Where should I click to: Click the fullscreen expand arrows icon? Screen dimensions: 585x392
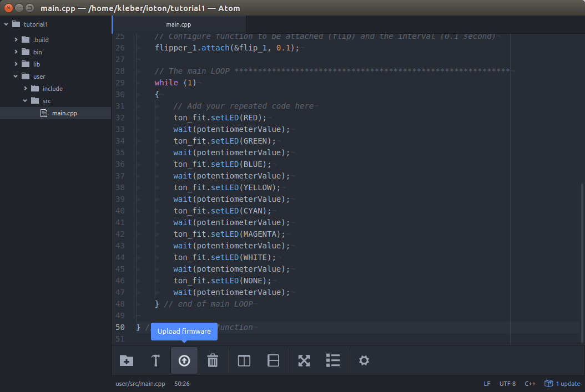click(x=304, y=360)
